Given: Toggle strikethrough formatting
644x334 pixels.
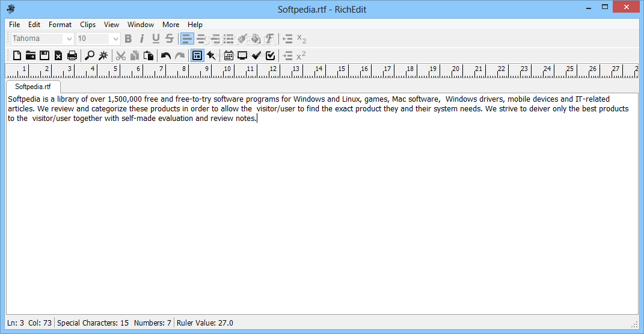Looking at the screenshot, I should (170, 39).
